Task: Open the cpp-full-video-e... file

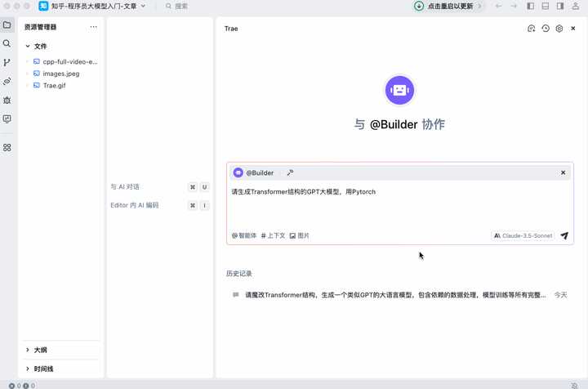Action: click(65, 61)
